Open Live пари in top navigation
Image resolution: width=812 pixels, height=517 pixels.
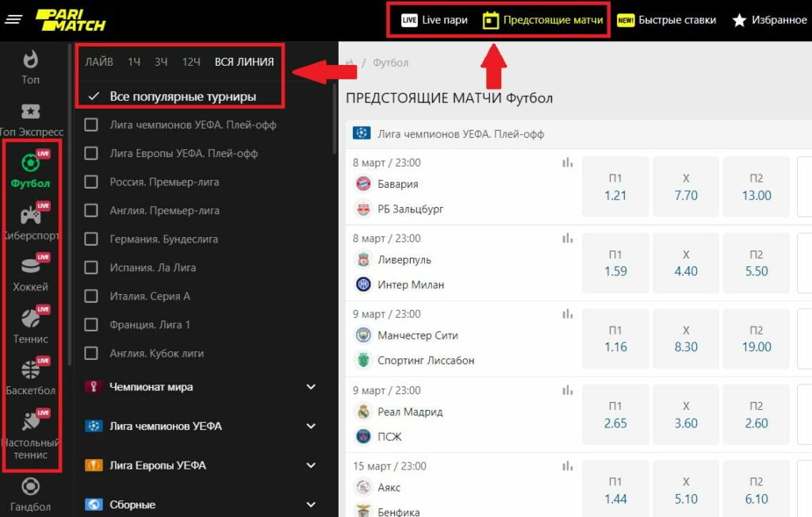435,20
